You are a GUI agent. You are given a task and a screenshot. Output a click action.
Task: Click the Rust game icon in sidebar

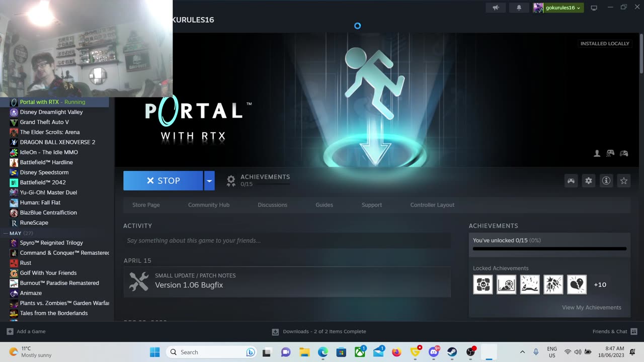point(14,263)
